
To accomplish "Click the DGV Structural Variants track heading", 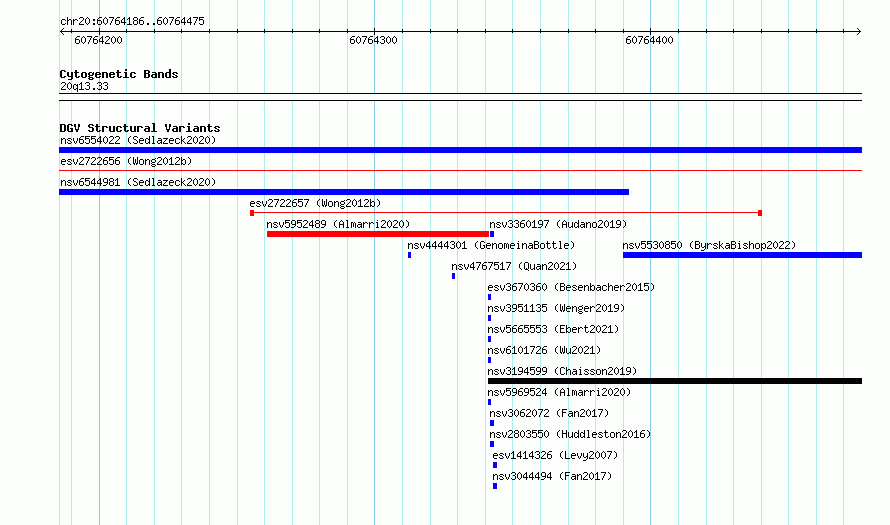I will [140, 128].
